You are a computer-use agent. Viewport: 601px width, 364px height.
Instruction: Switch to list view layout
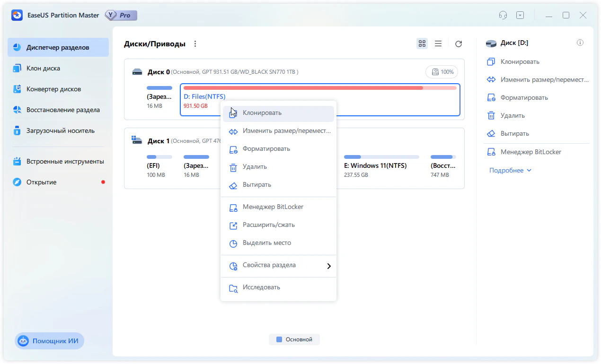[x=438, y=44]
